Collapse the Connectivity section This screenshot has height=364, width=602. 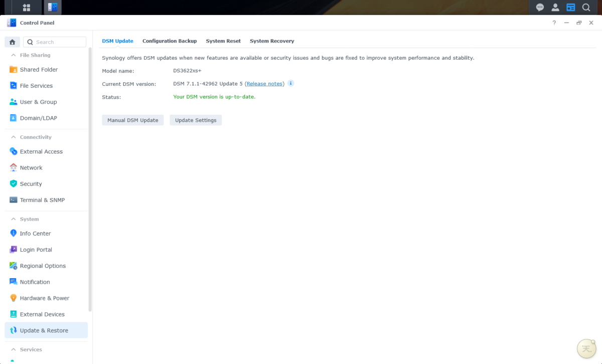click(x=14, y=137)
